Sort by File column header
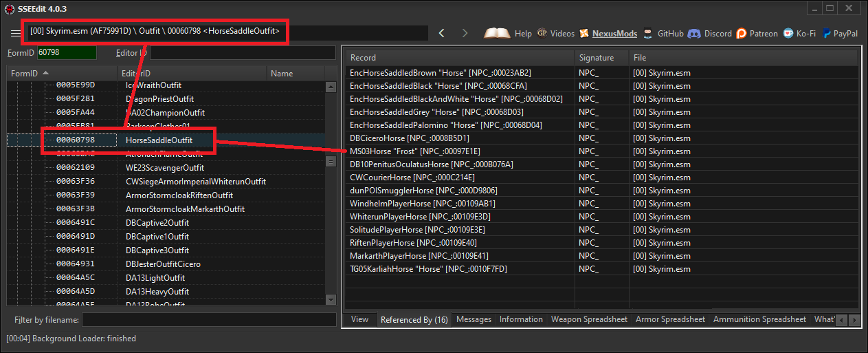868x353 pixels. coord(744,57)
